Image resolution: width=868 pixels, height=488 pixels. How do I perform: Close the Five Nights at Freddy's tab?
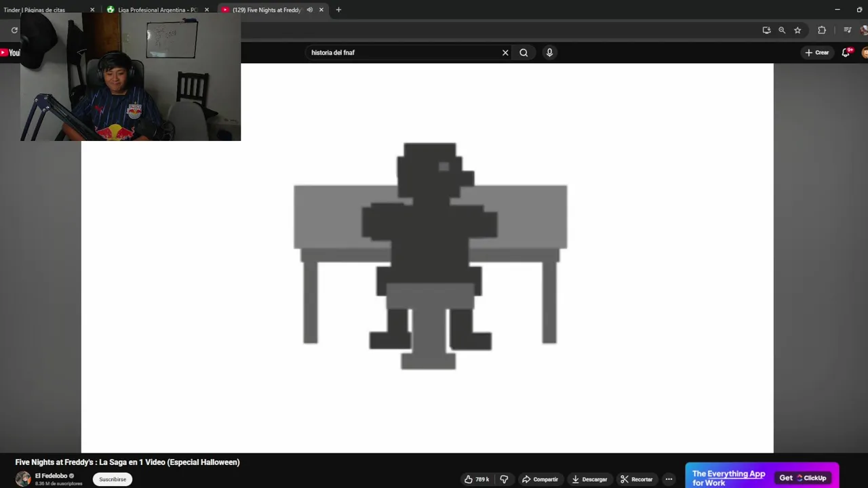pos(321,10)
